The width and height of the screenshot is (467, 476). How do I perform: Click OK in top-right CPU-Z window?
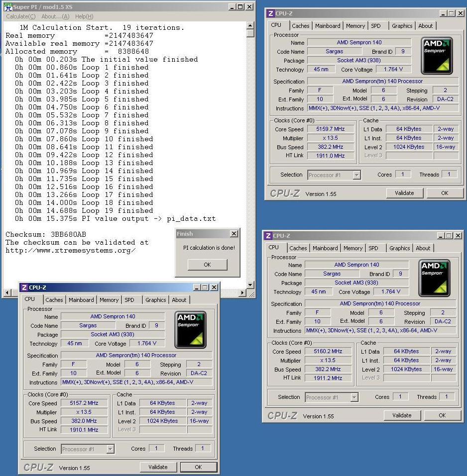[445, 193]
